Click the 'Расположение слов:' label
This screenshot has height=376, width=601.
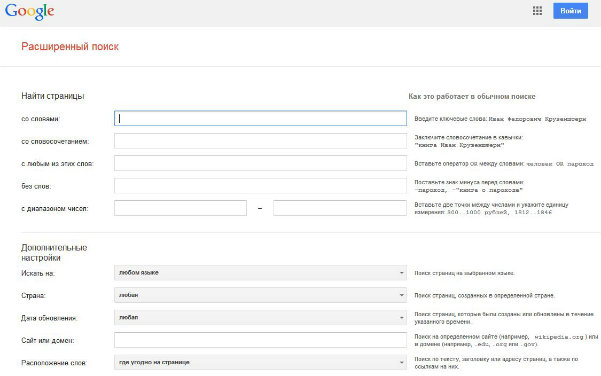(x=54, y=363)
